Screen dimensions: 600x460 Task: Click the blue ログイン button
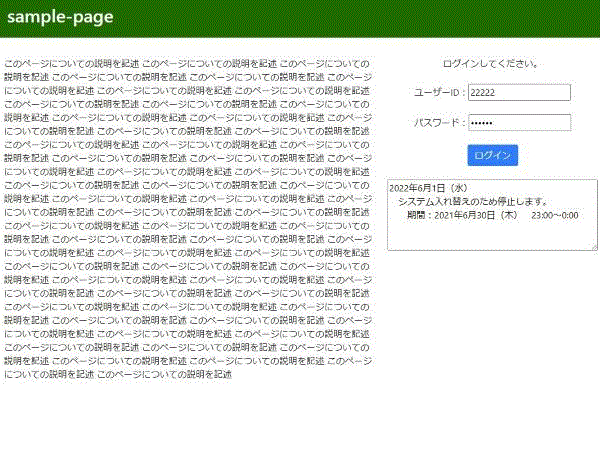point(492,155)
